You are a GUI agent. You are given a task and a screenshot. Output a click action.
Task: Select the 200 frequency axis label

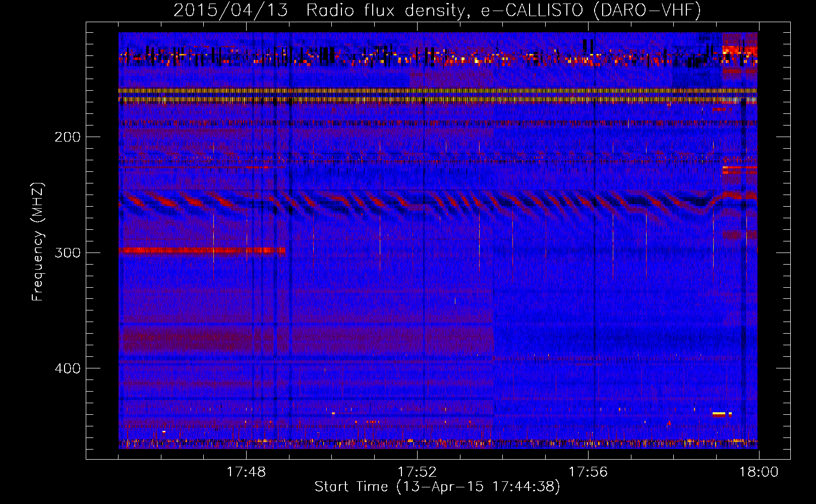[67, 137]
